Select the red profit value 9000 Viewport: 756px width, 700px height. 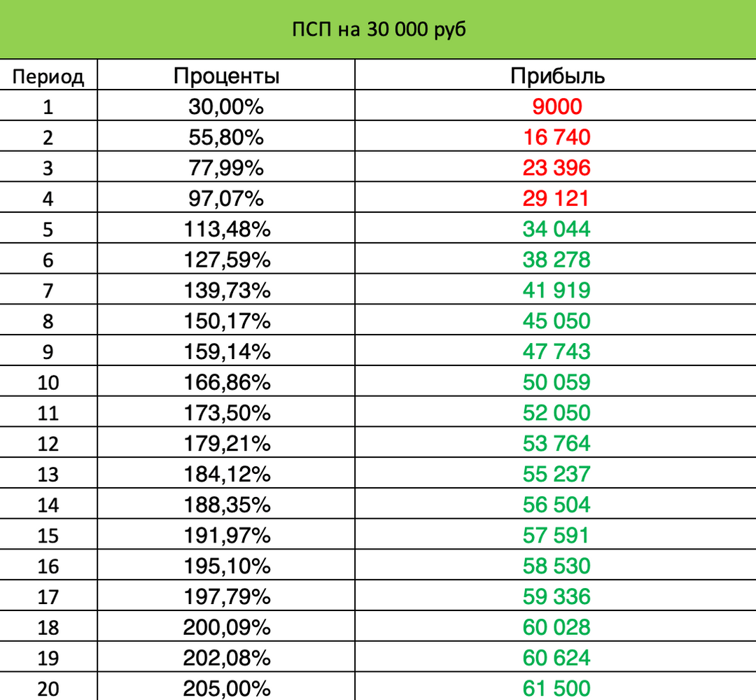[x=556, y=107]
